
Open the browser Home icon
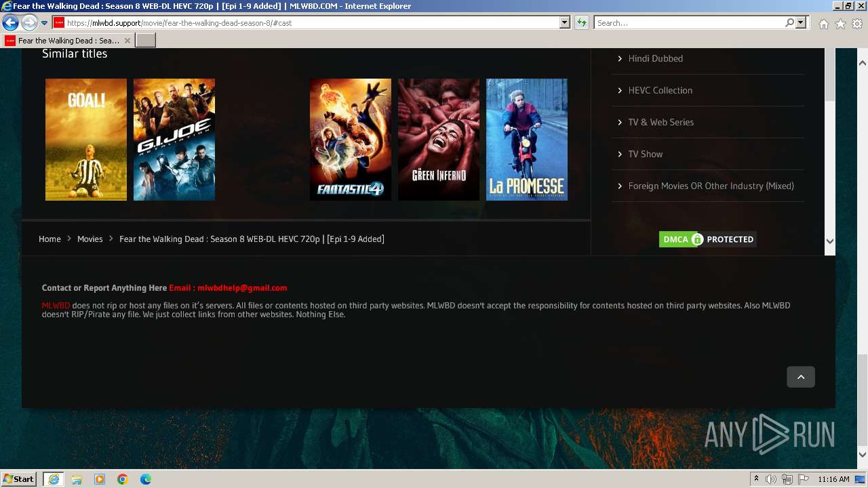(x=823, y=24)
